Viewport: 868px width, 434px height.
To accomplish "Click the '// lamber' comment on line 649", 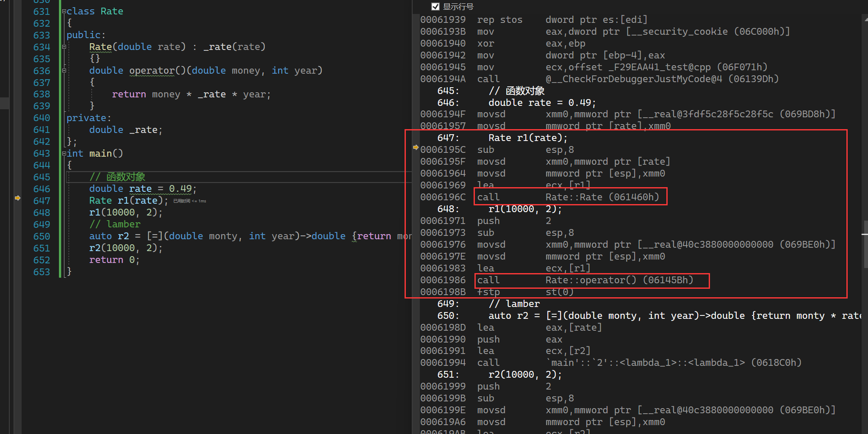I will pyautogui.click(x=114, y=224).
